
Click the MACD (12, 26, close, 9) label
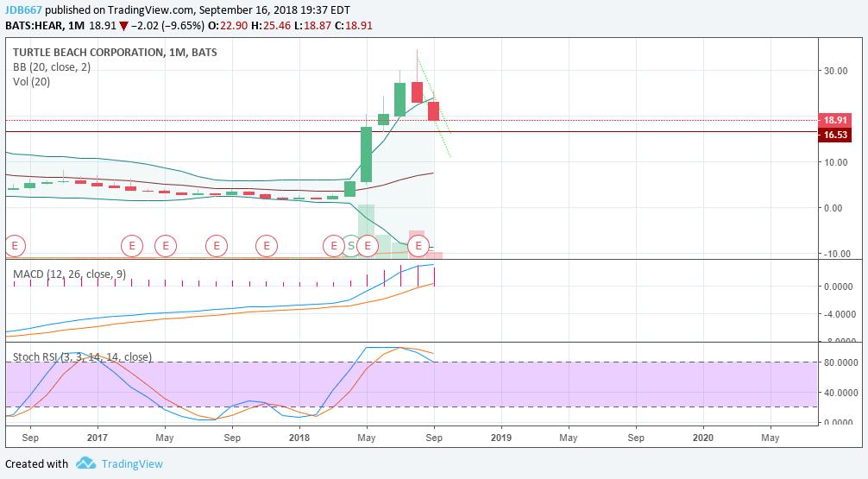[x=70, y=274]
